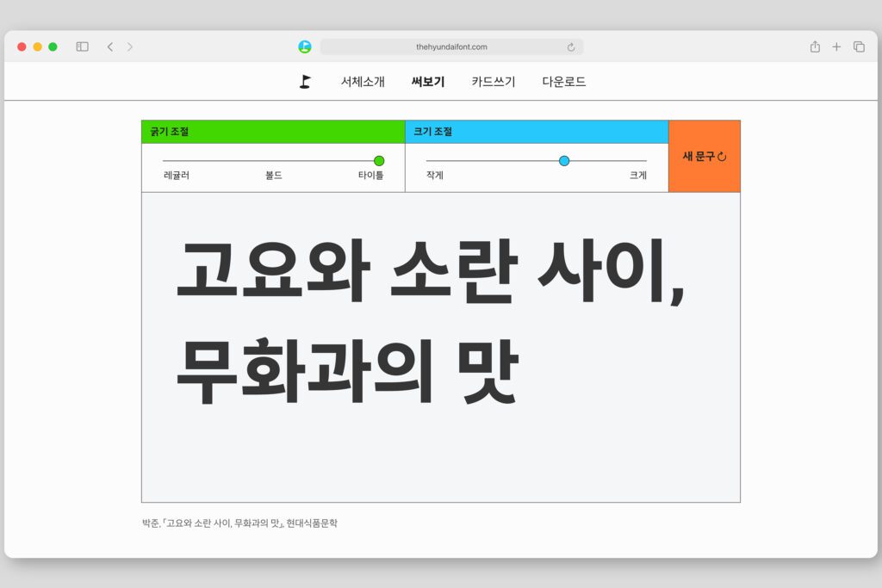The width and height of the screenshot is (882, 588).
Task: Select the 써보기 menu item
Action: point(428,82)
